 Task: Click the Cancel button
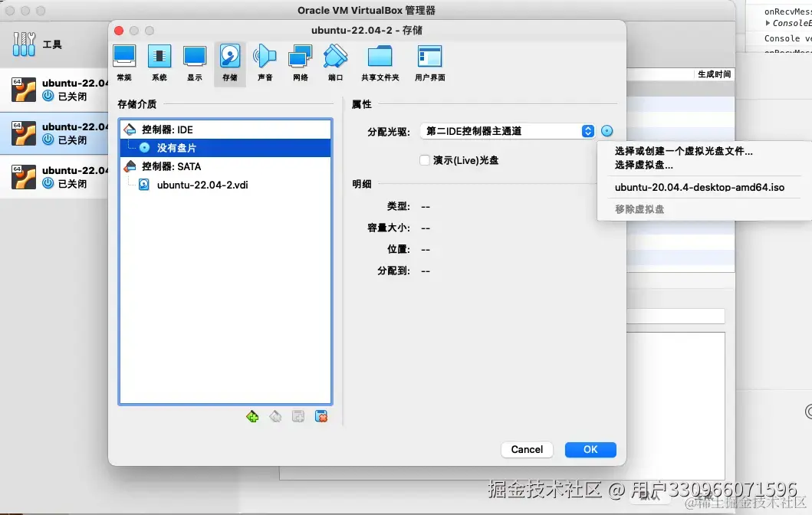click(x=527, y=449)
